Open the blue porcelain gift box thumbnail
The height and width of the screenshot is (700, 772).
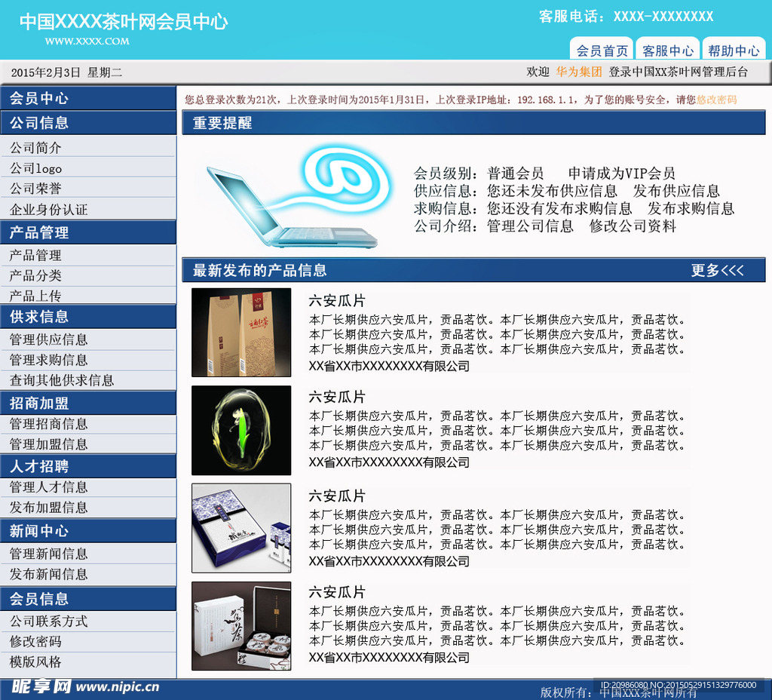pos(241,528)
